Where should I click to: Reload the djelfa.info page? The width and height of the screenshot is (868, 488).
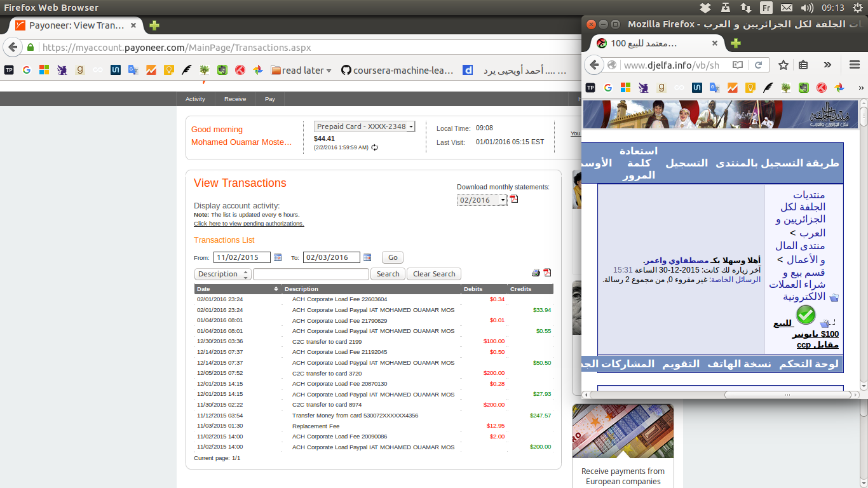pyautogui.click(x=758, y=65)
